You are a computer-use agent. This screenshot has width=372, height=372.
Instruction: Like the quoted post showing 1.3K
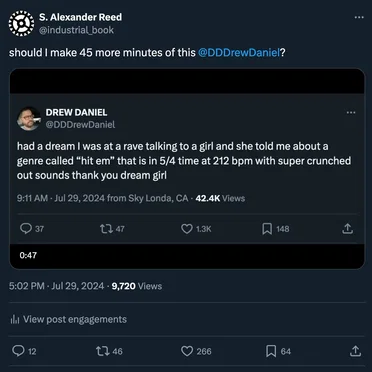click(x=187, y=229)
